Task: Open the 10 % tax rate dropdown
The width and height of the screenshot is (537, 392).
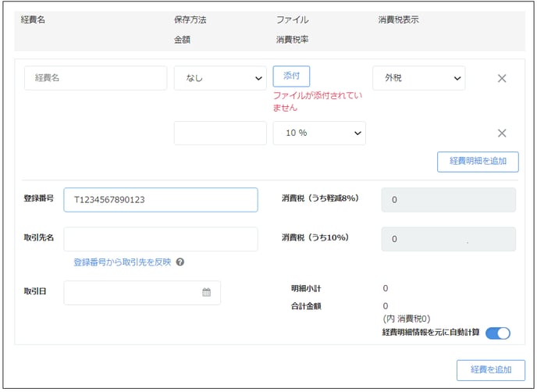Action: (319, 133)
